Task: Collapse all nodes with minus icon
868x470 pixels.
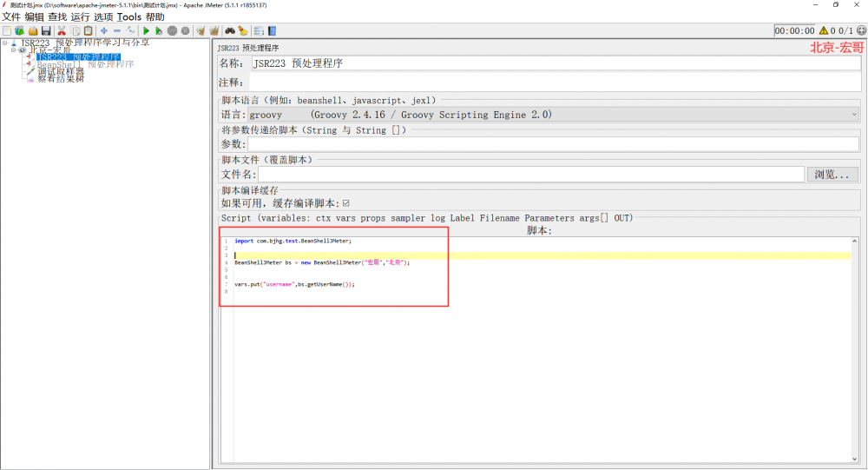Action: 117,31
